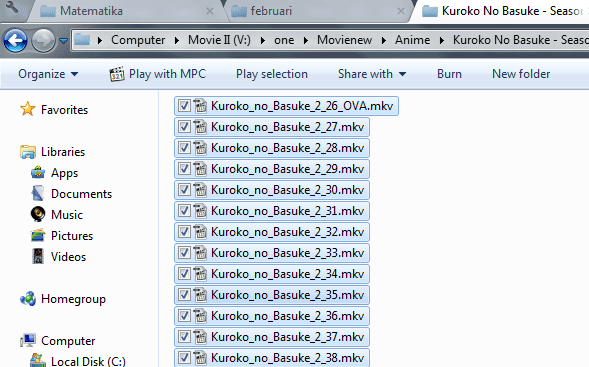The height and width of the screenshot is (367, 589).
Task: Click the Play selection button
Action: coord(272,74)
